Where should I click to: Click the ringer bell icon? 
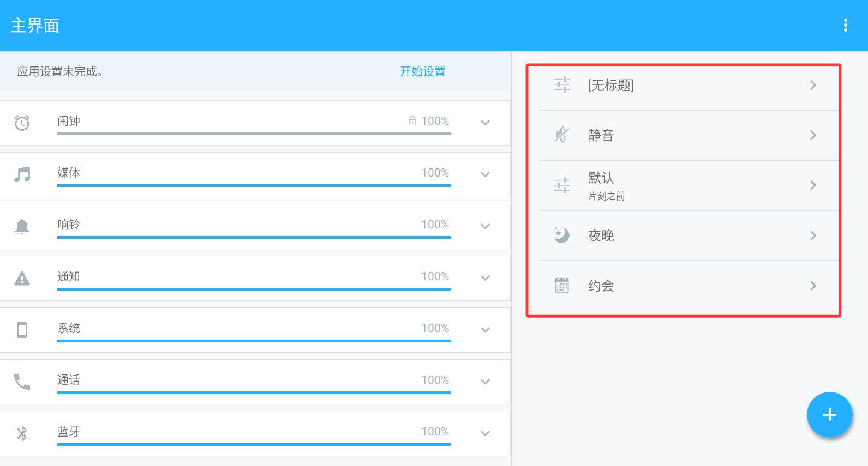(22, 226)
